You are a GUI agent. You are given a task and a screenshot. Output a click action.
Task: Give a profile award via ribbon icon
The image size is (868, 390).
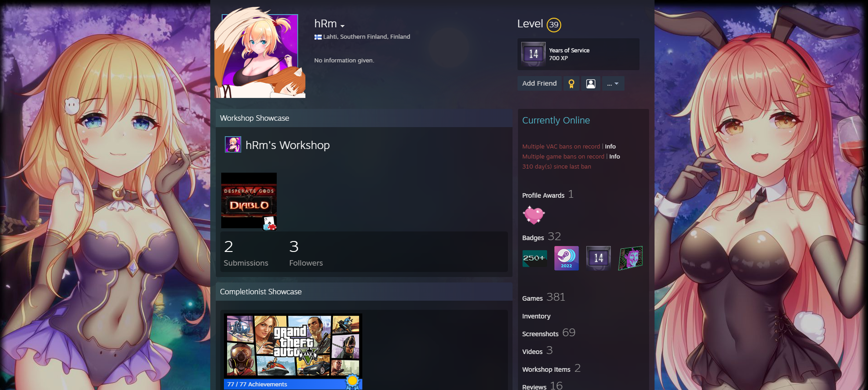click(x=571, y=83)
